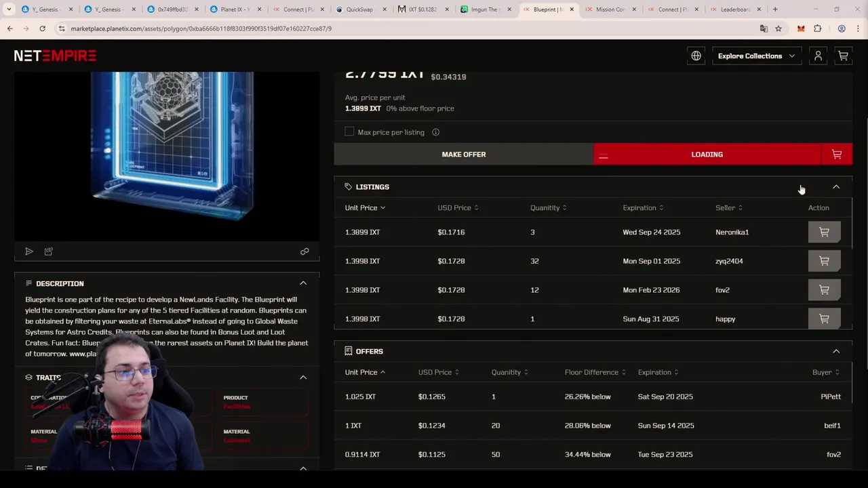Sort offers by Expiration
The width and height of the screenshot is (868, 488).
tap(658, 372)
